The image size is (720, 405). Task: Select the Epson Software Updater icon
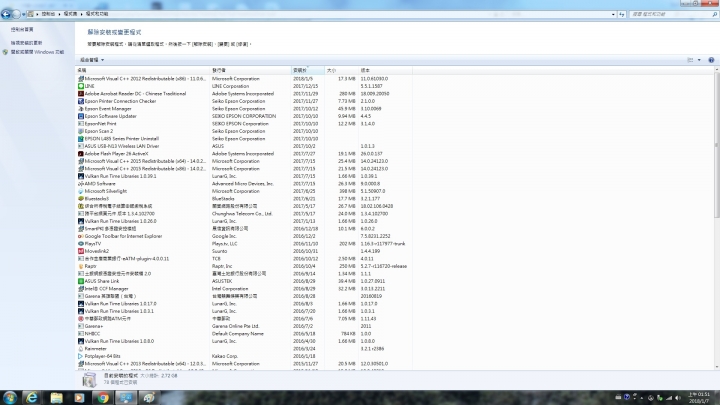(x=81, y=116)
